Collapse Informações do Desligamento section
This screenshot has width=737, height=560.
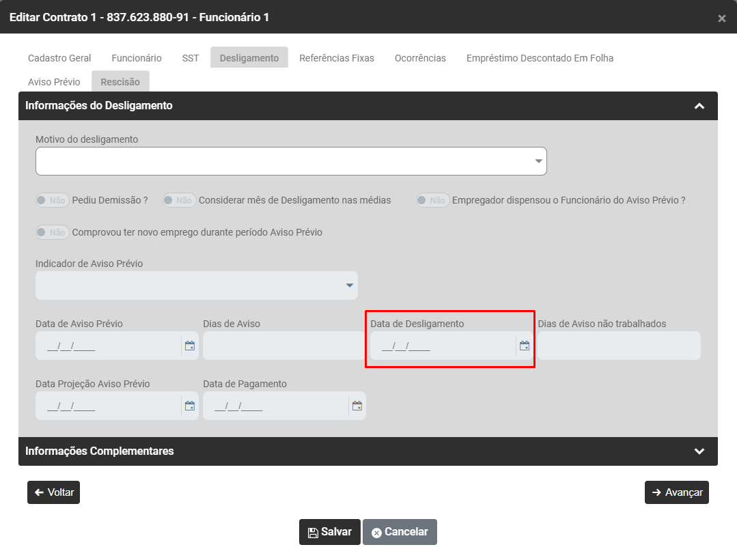[x=699, y=107]
